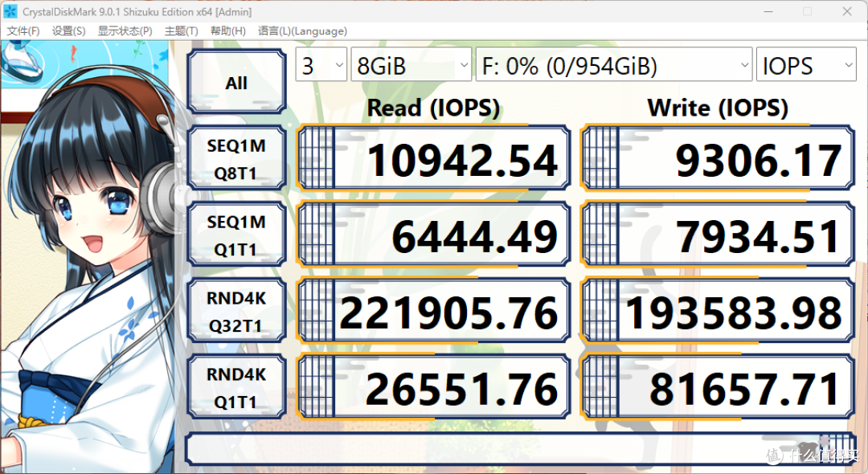Viewport: 868px width, 474px height.
Task: Open the IOPS unit dropdown
Action: 806,65
